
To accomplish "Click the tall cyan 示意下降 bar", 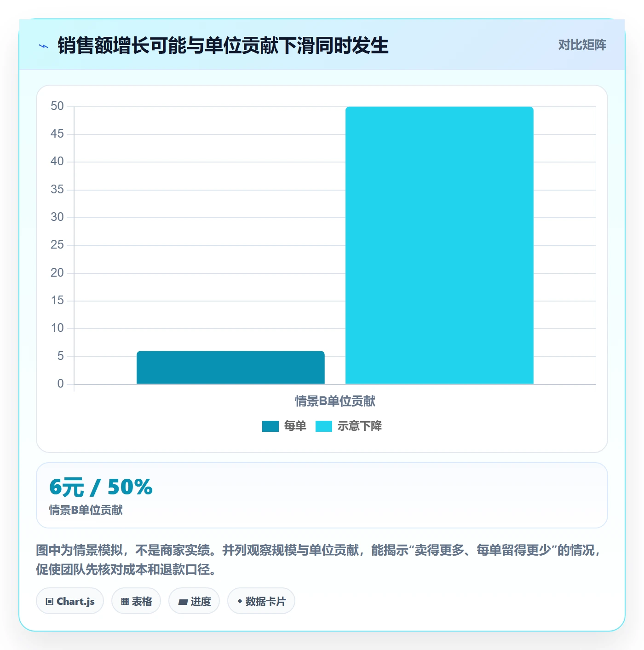I will (439, 245).
